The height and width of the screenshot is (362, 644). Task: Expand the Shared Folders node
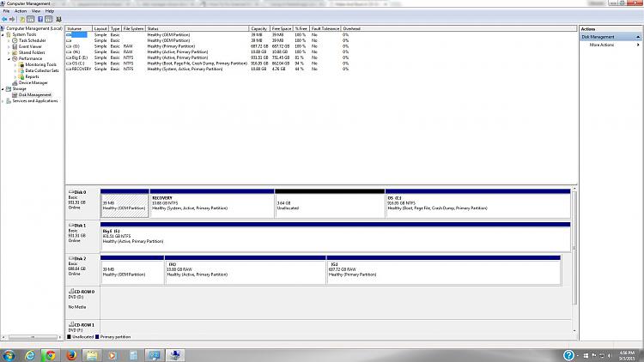(x=9, y=53)
